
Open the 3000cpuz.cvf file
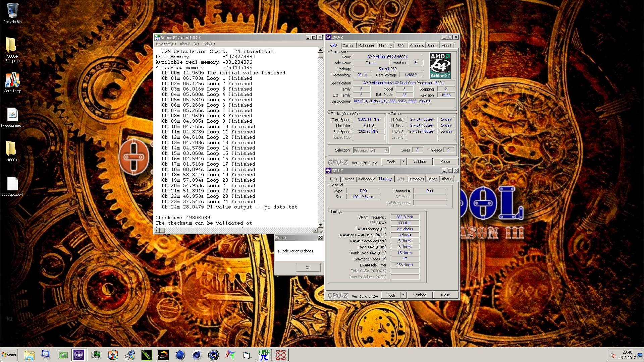(12, 186)
